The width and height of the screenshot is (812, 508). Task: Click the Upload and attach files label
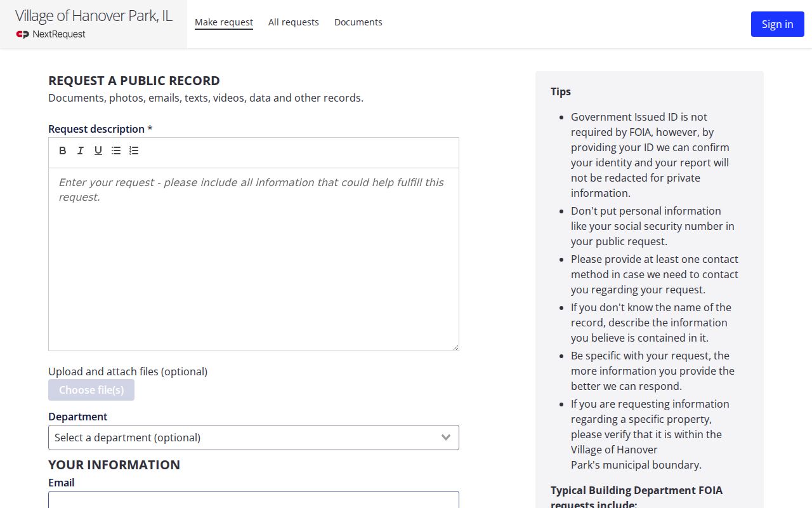point(128,371)
